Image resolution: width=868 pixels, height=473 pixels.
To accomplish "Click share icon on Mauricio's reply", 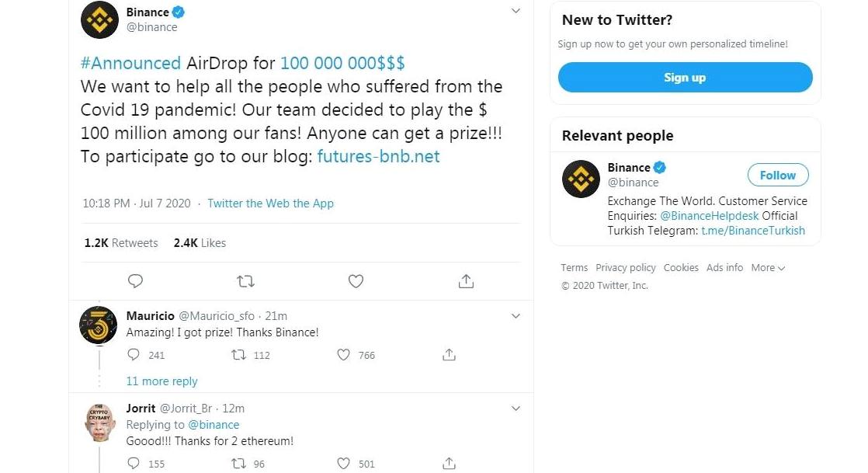I will click(449, 354).
